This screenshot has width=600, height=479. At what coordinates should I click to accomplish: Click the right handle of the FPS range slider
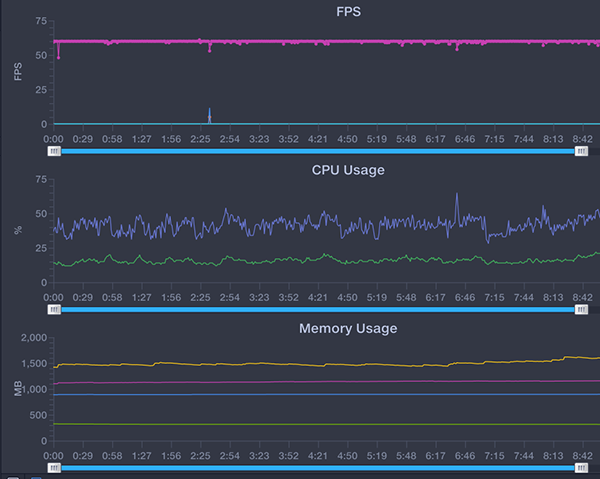pyautogui.click(x=581, y=152)
